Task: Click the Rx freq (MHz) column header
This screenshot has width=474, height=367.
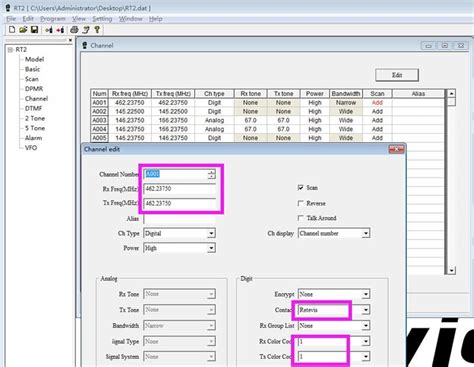Action: coord(130,94)
